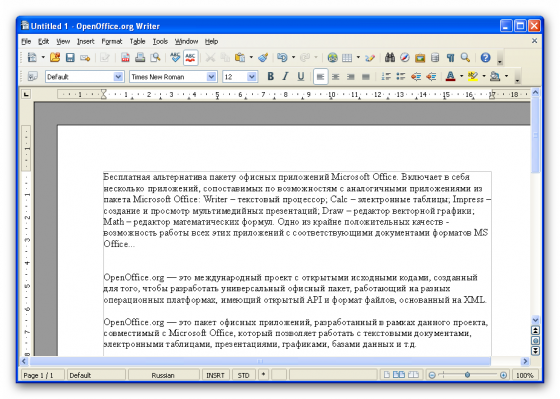Open OpenOffice Help question mark icon
560x399 pixels.
(x=485, y=58)
